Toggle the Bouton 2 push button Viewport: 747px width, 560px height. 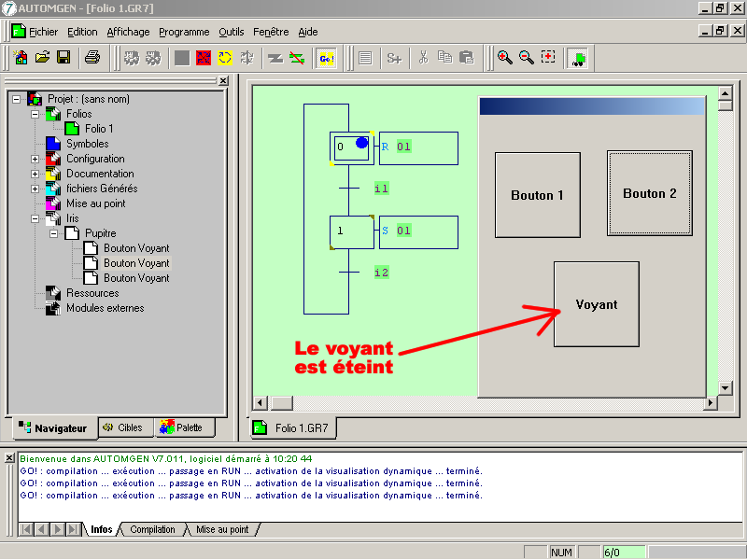(650, 193)
